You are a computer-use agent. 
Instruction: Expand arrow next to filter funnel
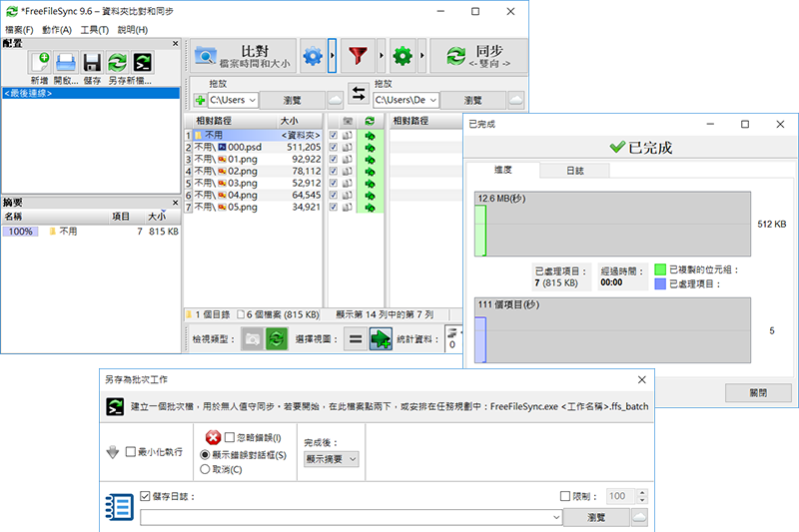[382, 56]
